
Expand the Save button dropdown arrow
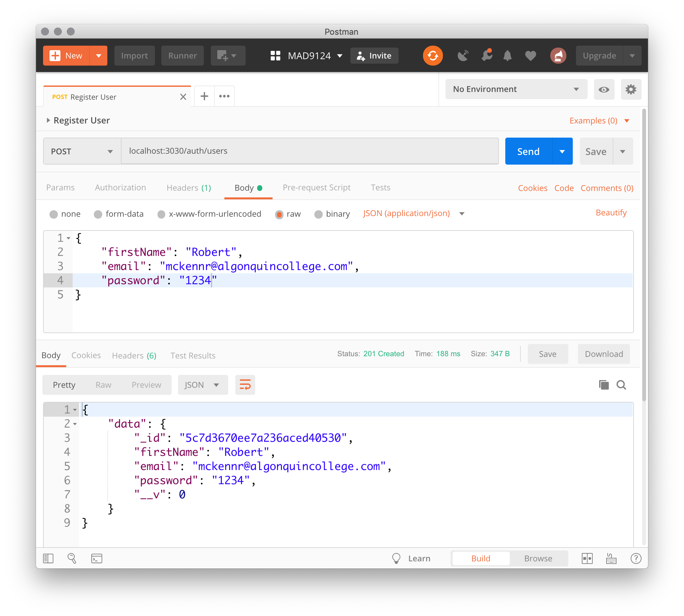pyautogui.click(x=623, y=151)
